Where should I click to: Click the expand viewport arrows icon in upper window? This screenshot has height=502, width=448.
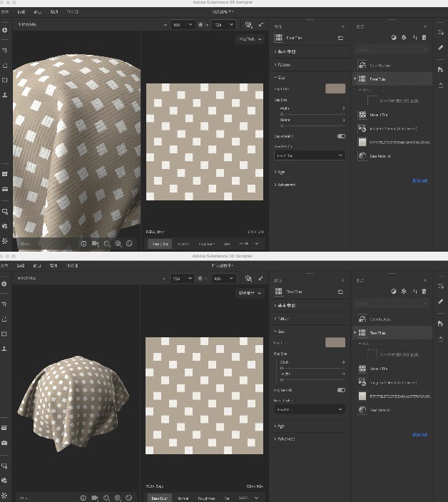pos(261,25)
